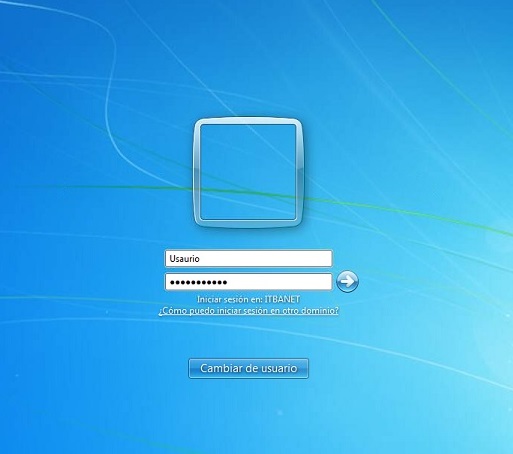The height and width of the screenshot is (454, 513).
Task: Click into the masked password field
Action: point(249,282)
